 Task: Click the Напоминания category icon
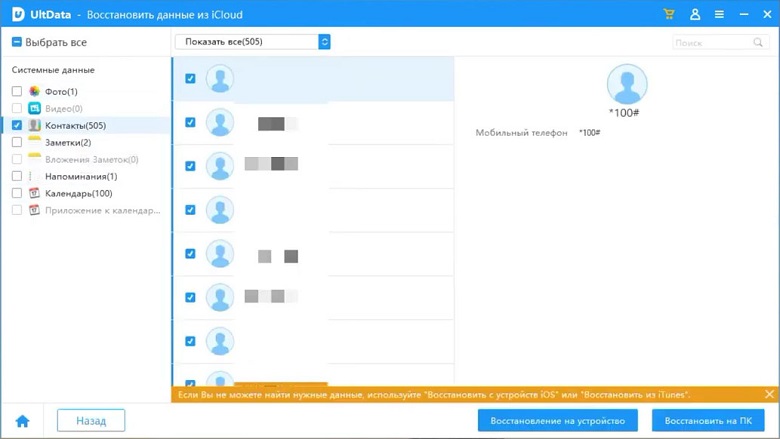[34, 176]
